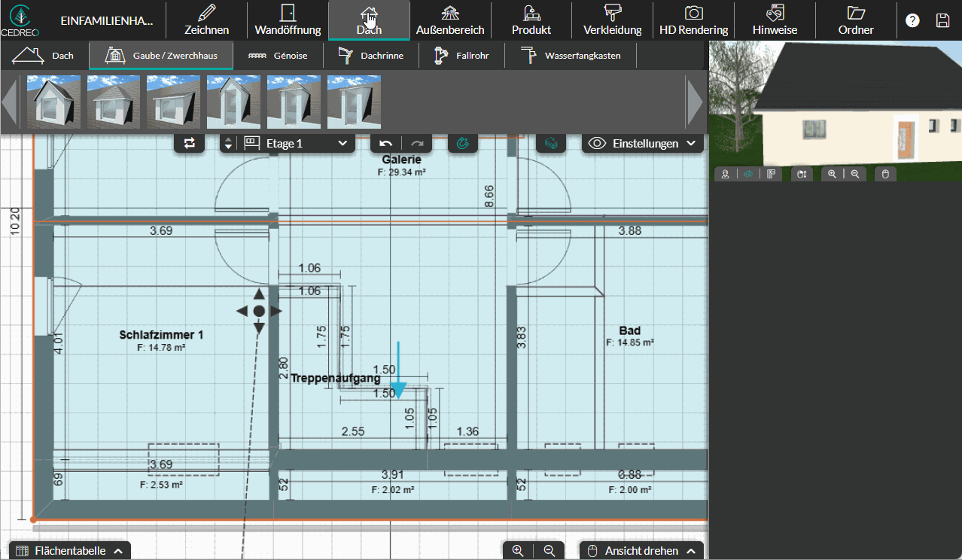Pick the first gable dormer thumbnail
This screenshot has height=560, width=962.
(53, 102)
